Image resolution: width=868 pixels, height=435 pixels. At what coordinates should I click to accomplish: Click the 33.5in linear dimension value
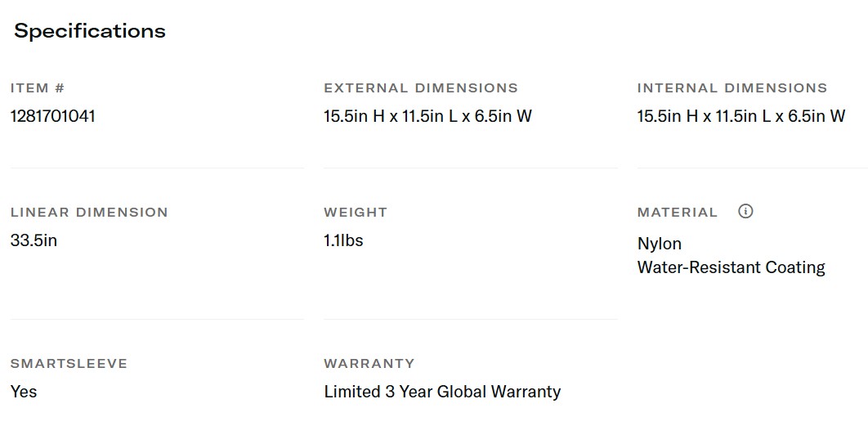(x=34, y=240)
